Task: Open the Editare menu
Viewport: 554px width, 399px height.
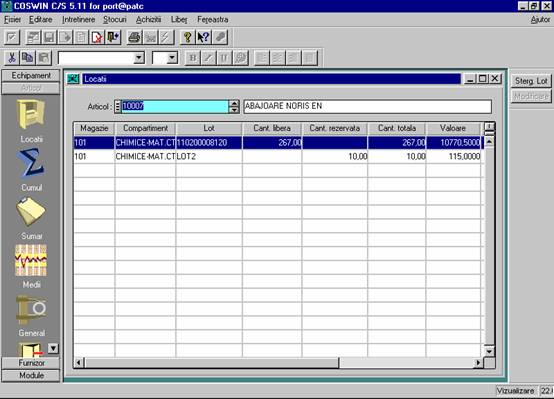Action: point(41,20)
